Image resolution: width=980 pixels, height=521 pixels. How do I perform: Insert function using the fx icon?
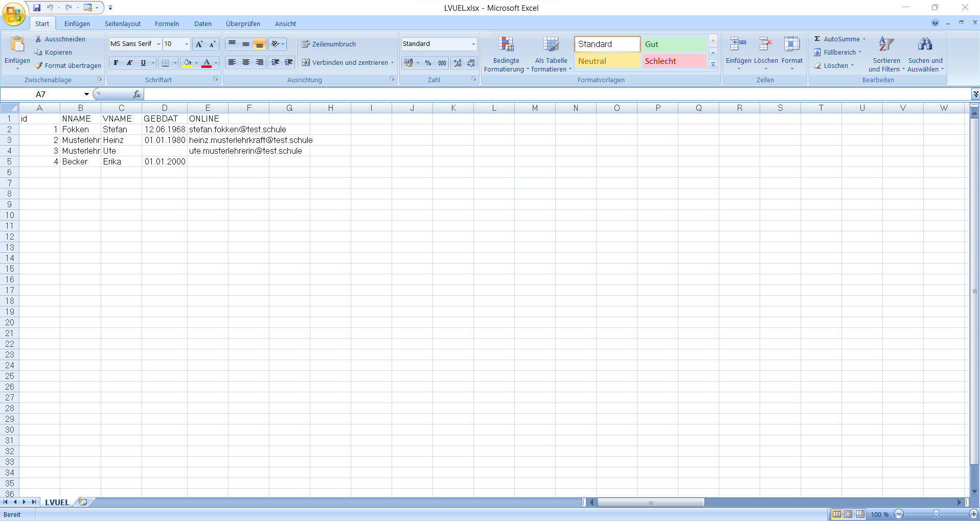136,94
